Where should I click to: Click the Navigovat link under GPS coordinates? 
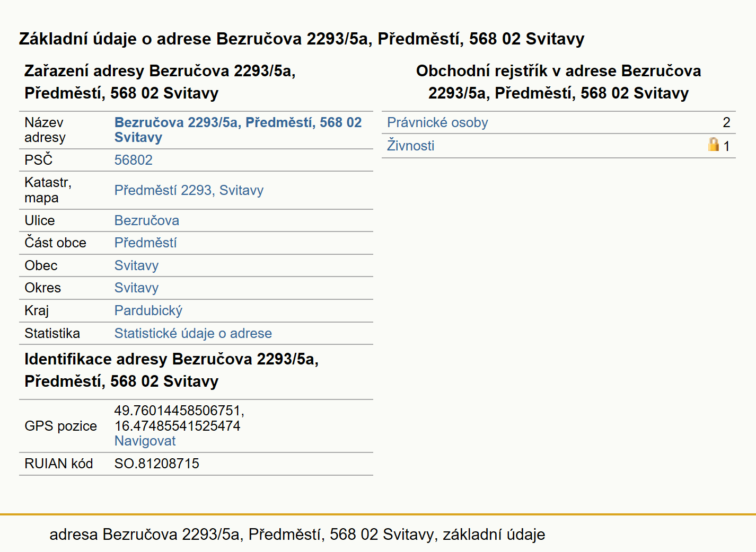tap(145, 441)
